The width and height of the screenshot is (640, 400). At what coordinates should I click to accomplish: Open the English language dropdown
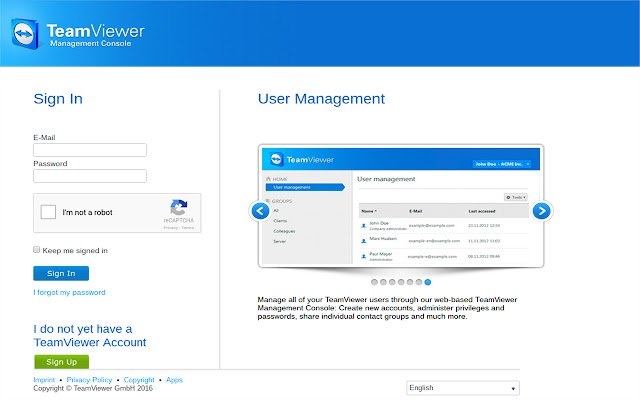[463, 388]
